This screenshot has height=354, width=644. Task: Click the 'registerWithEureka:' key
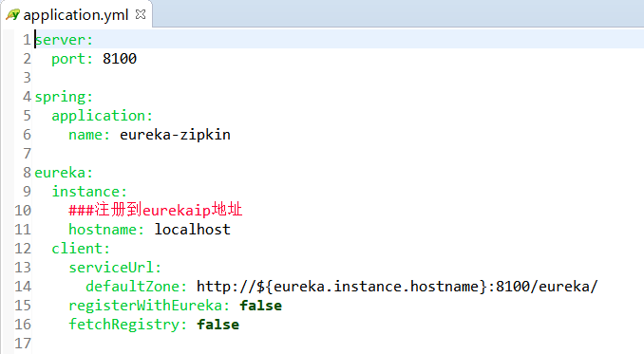tap(149, 306)
